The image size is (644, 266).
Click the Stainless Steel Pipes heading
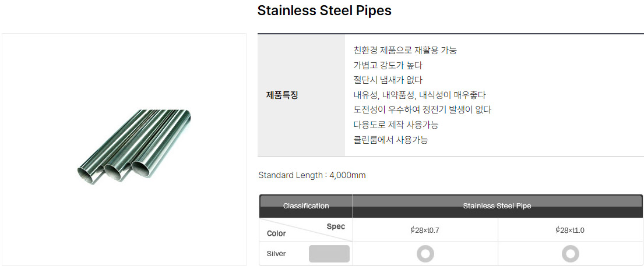325,10
